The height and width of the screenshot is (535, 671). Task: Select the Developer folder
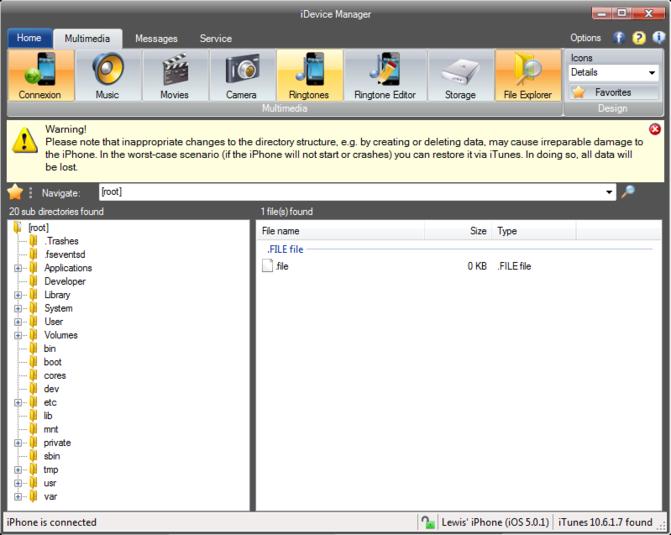(65, 281)
